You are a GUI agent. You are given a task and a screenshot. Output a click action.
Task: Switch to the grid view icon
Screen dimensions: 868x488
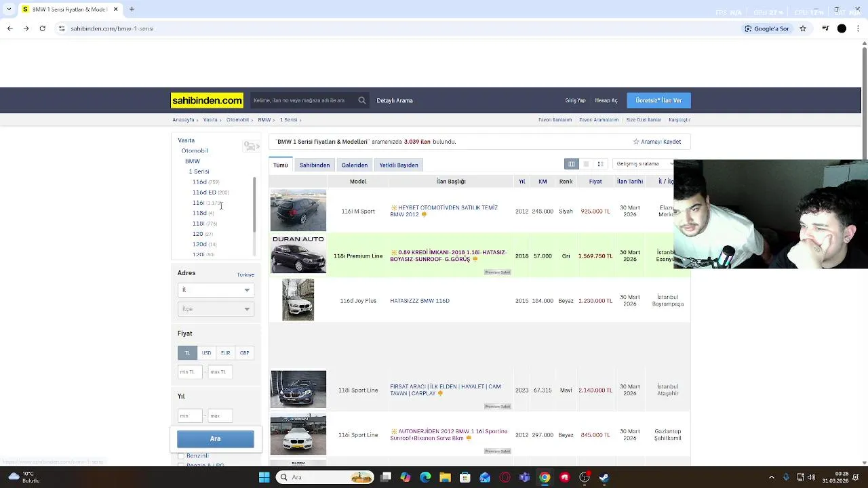pyautogui.click(x=600, y=164)
